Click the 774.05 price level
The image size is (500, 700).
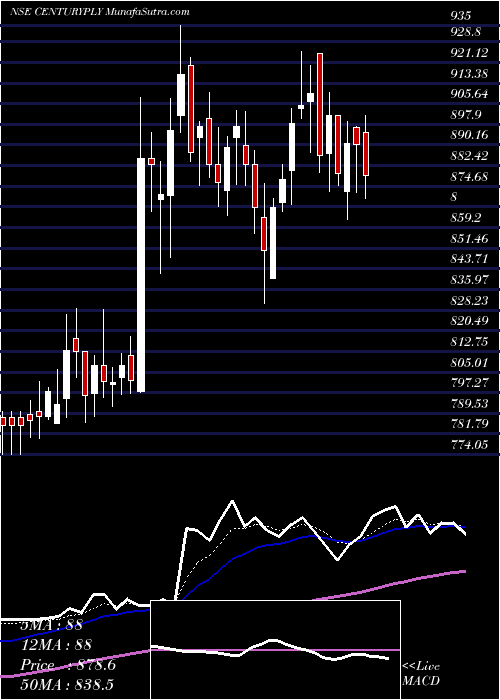(469, 445)
